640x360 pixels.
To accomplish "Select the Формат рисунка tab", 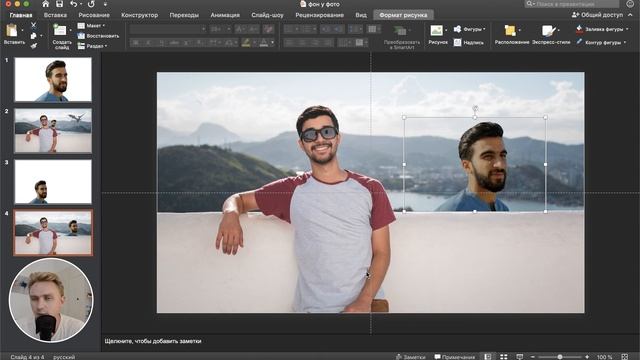I will point(403,15).
